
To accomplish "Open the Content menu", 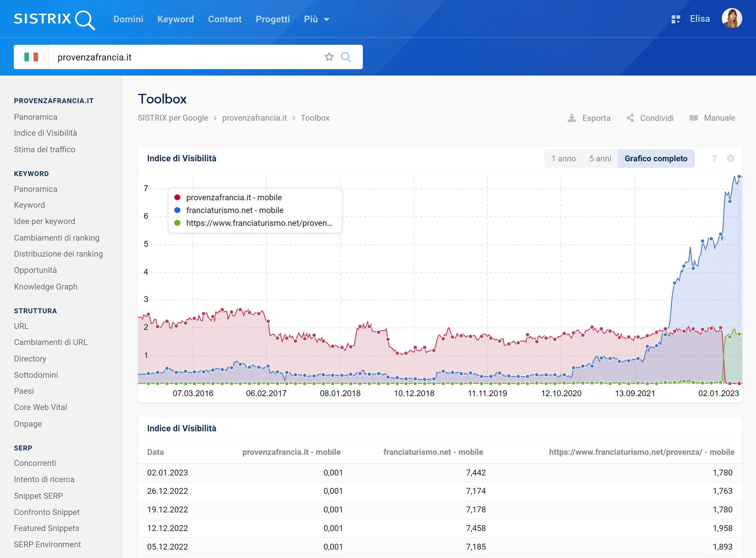I will (x=225, y=19).
